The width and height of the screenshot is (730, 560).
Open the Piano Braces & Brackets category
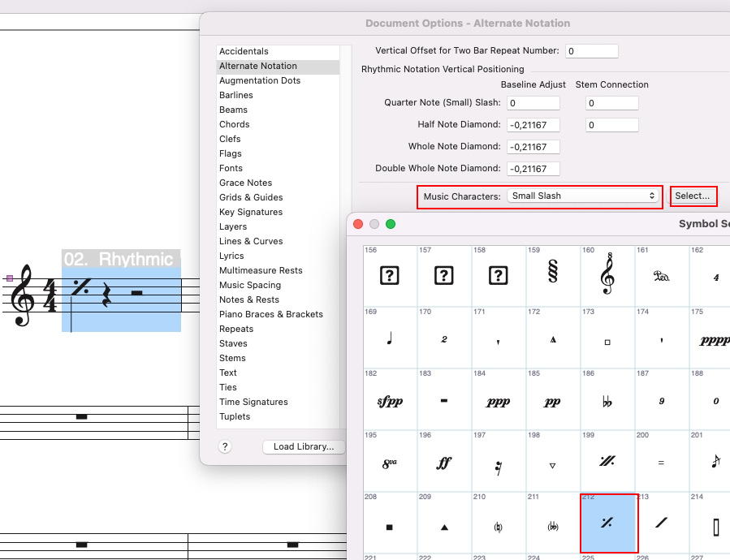[270, 314]
